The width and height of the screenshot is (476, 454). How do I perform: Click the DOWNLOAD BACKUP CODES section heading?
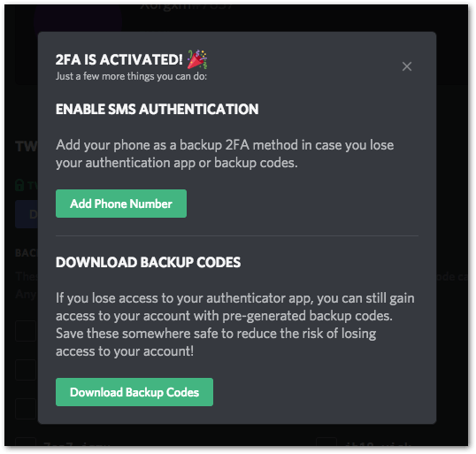click(148, 262)
